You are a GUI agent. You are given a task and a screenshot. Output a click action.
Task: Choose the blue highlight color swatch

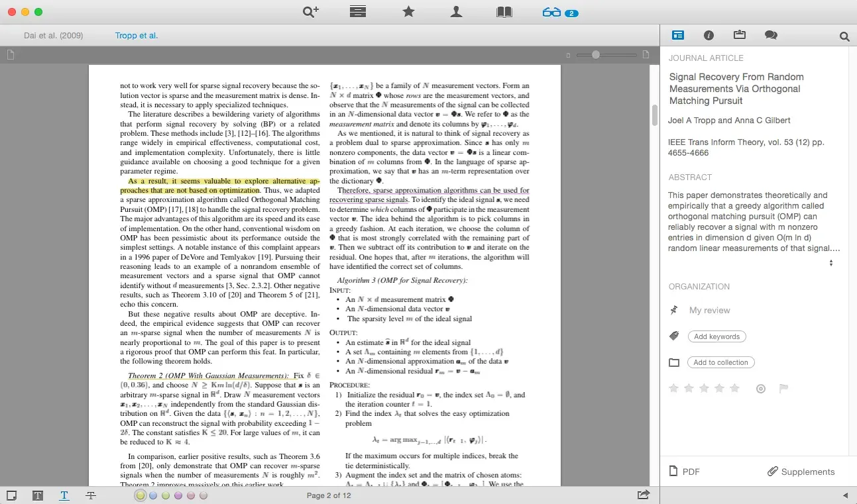click(153, 495)
